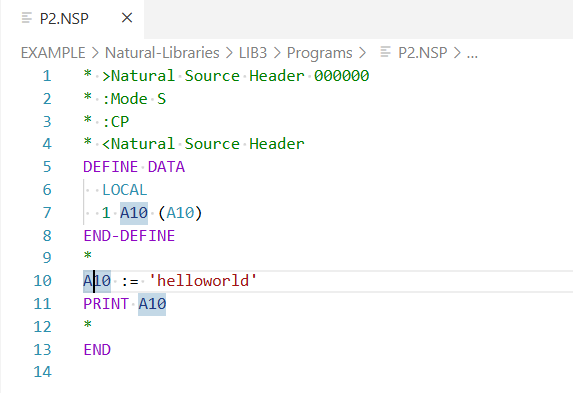Click line number 1 in the gutter
Screen dimensions: 573x393
pyautogui.click(x=47, y=76)
